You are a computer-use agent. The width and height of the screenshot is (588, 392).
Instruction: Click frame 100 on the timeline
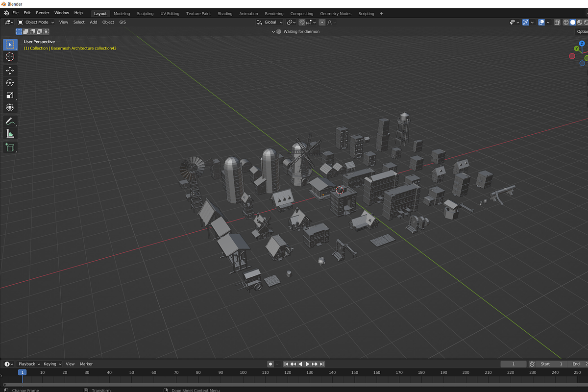pos(243,373)
